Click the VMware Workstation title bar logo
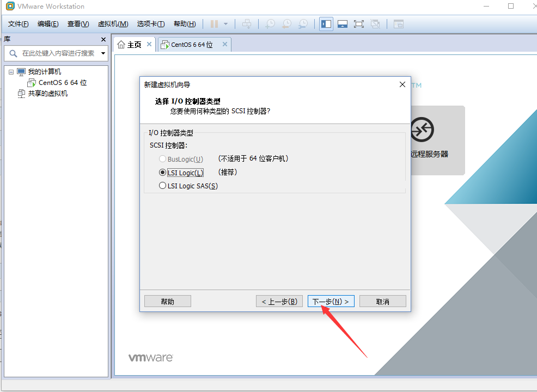 [10, 6]
